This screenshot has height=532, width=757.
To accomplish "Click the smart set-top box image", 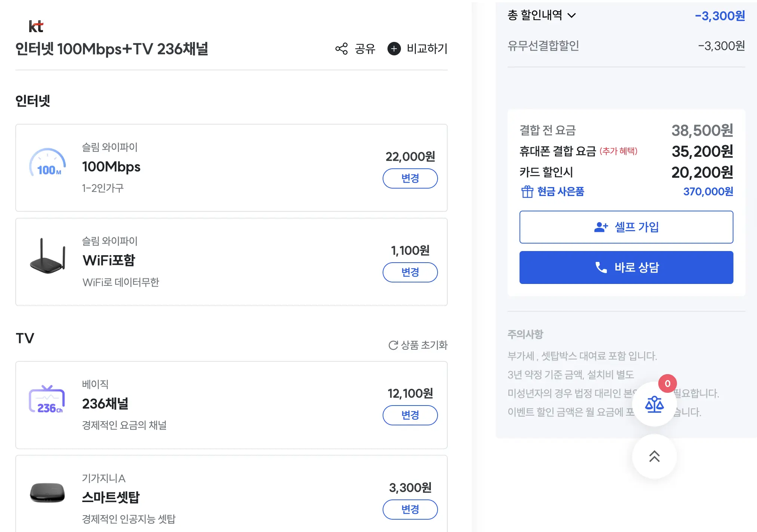I will 47,492.
